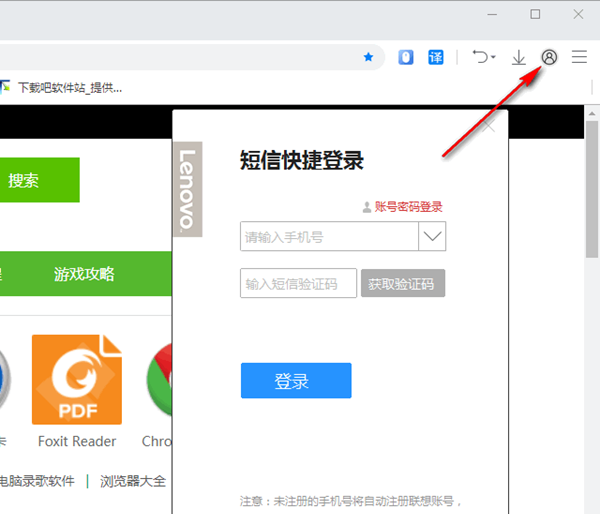Viewport: 600px width, 514px height.
Task: Open the 电脑录歌软件 link
Action: (x=37, y=481)
